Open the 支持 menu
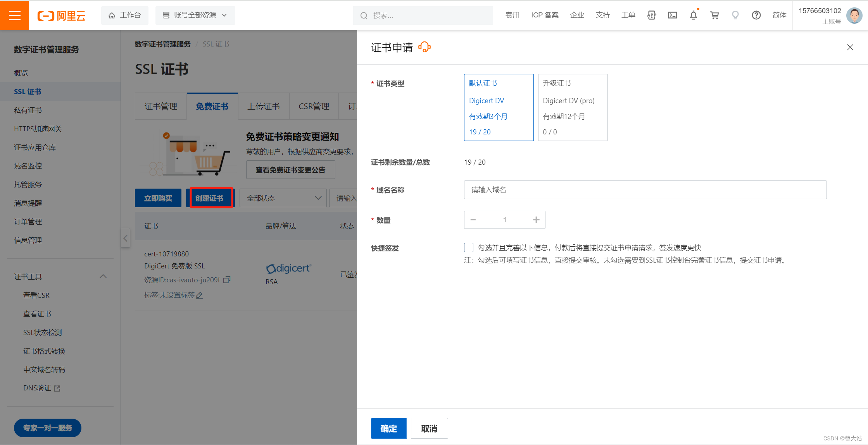The width and height of the screenshot is (868, 445). 602,15
